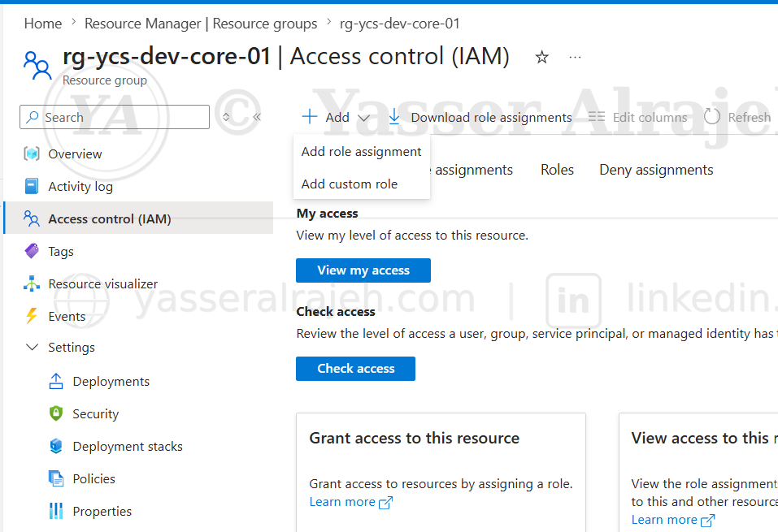
Task: Open Properties under Settings
Action: click(102, 511)
